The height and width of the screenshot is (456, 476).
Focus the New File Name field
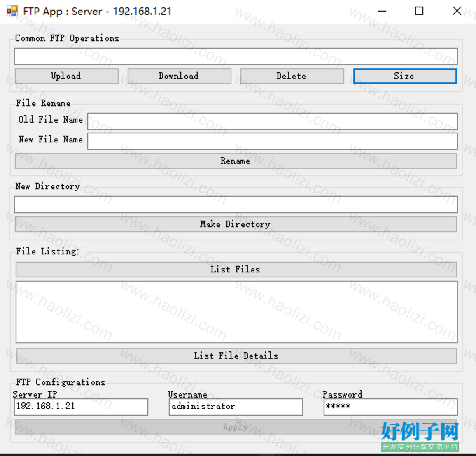click(272, 141)
